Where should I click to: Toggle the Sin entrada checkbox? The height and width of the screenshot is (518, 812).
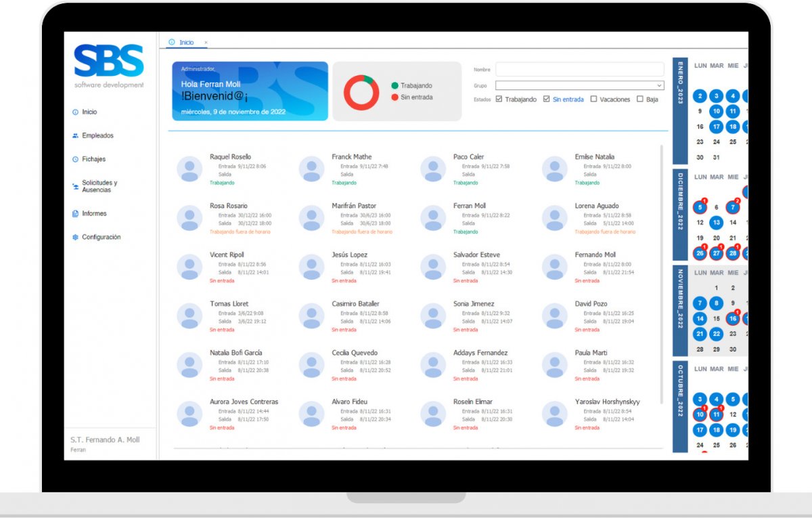coord(547,100)
